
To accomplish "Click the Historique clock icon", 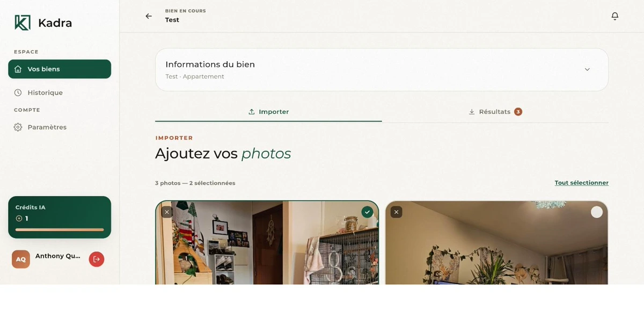I will 18,92.
